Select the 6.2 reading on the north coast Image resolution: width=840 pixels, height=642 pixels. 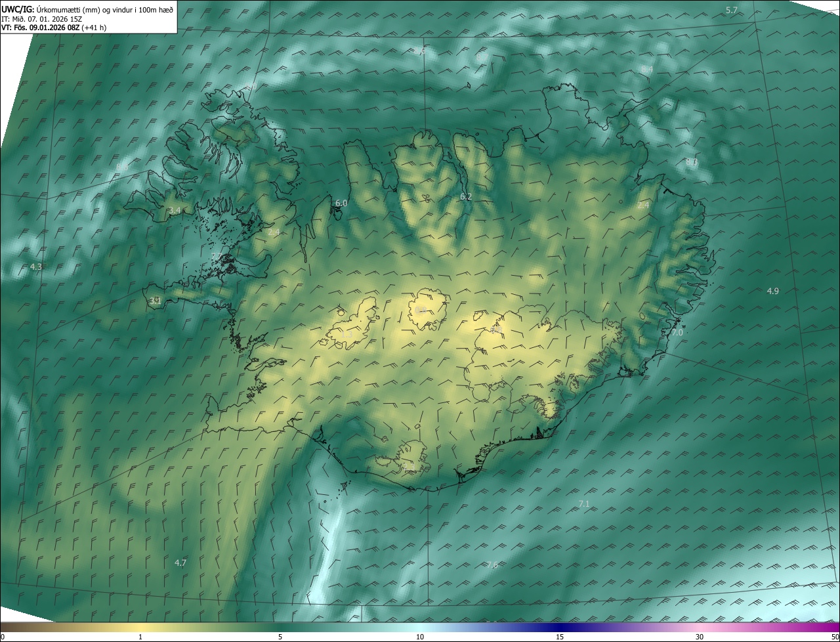466,196
